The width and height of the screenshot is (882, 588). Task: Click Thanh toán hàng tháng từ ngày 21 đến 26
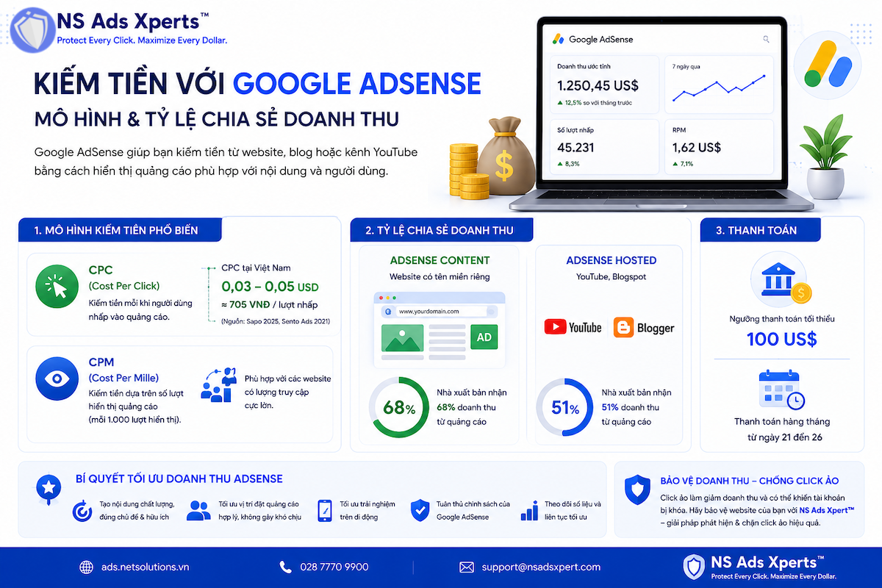782,429
